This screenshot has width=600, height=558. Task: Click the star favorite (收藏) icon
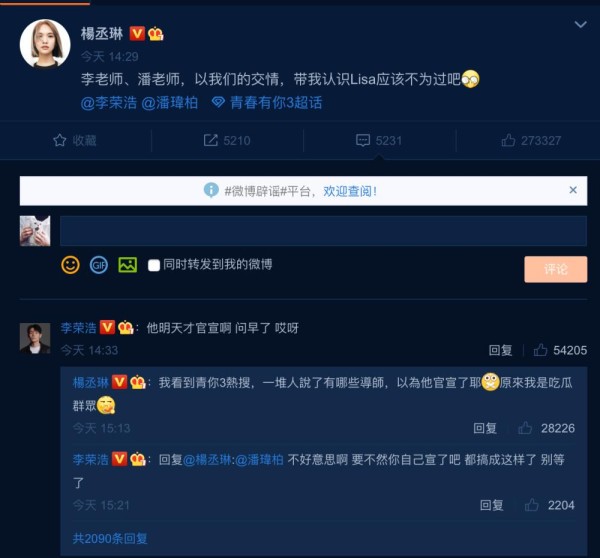(x=60, y=140)
